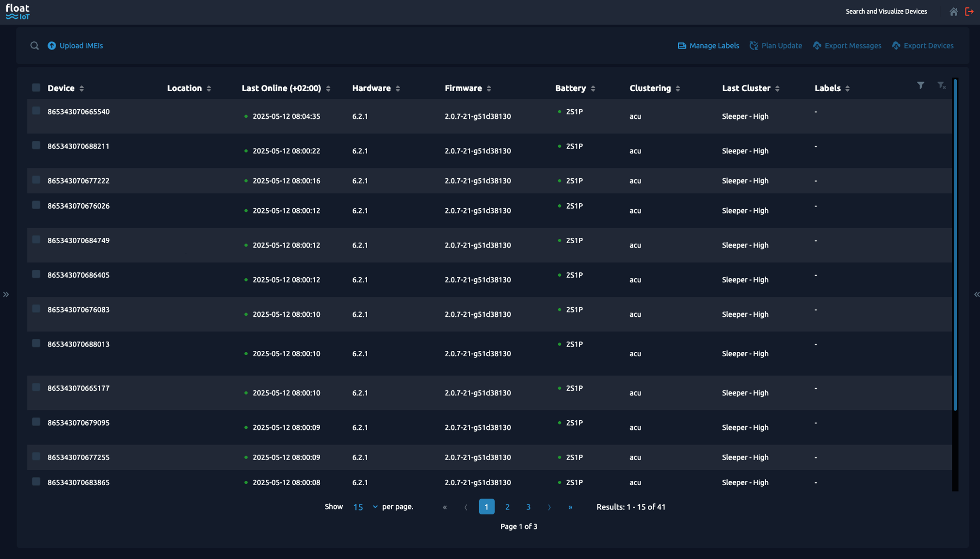Click the Upload IMEIs arrow icon
The width and height of the screenshot is (980, 559).
tap(52, 46)
